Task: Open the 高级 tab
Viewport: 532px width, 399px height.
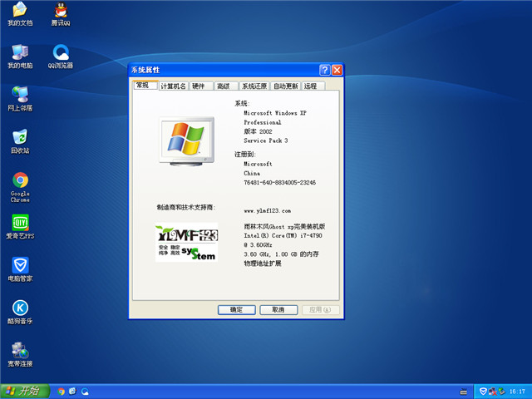Action: (x=225, y=86)
